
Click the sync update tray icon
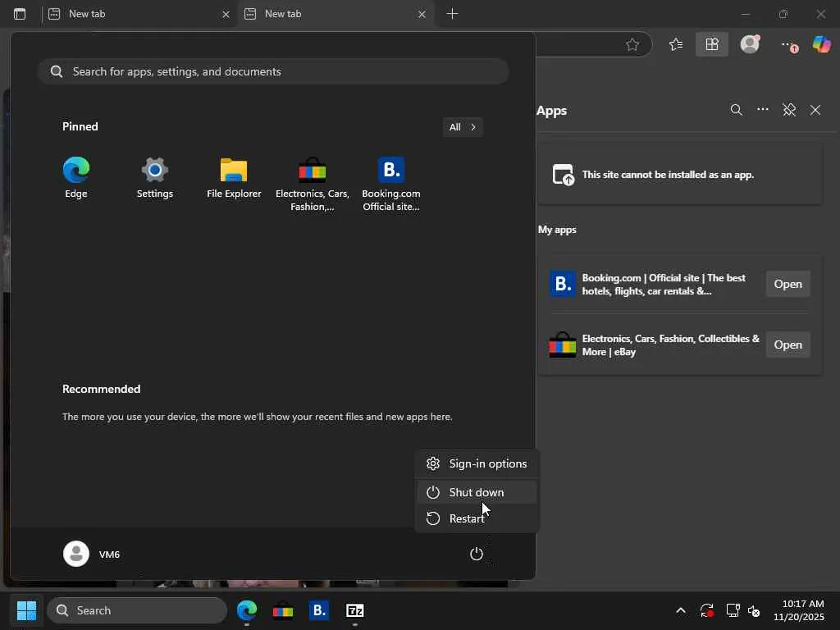(706, 610)
